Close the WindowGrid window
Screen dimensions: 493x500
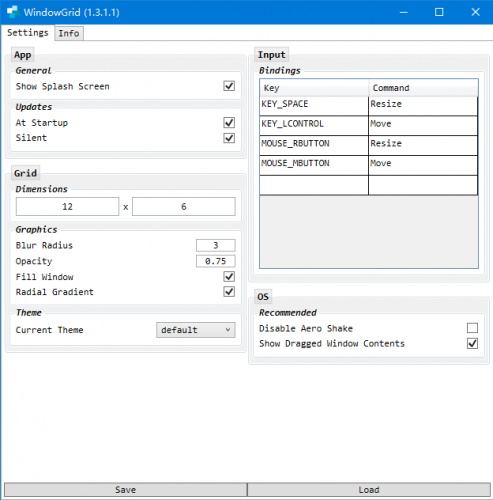[x=475, y=12]
